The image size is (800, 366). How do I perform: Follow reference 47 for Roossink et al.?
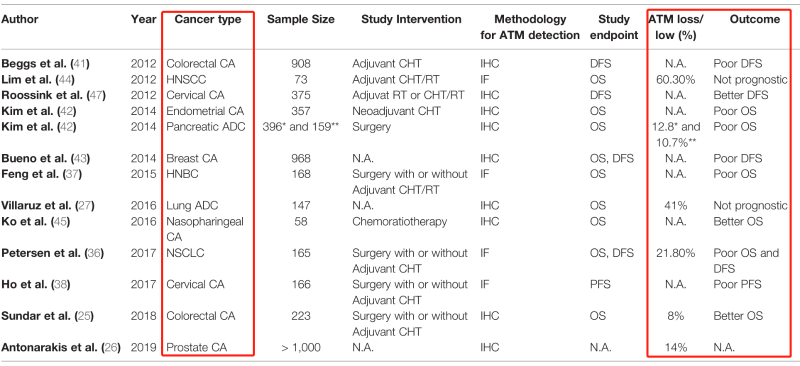[x=94, y=95]
